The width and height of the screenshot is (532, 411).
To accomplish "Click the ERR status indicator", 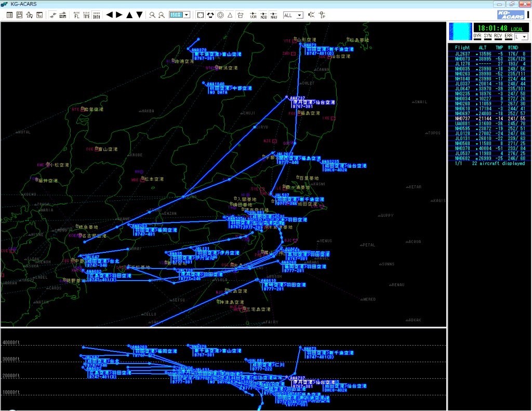I will (508, 36).
